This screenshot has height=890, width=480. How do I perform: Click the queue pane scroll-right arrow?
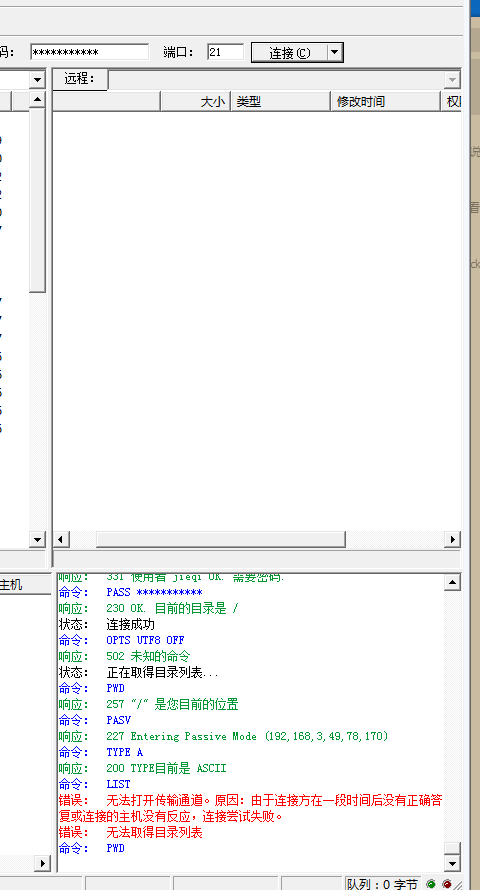tap(42, 864)
